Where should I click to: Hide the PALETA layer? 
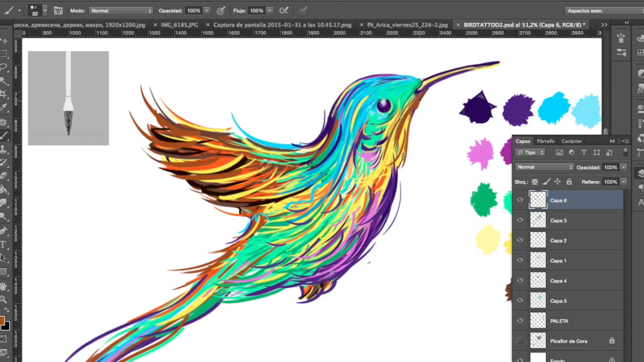(520, 320)
